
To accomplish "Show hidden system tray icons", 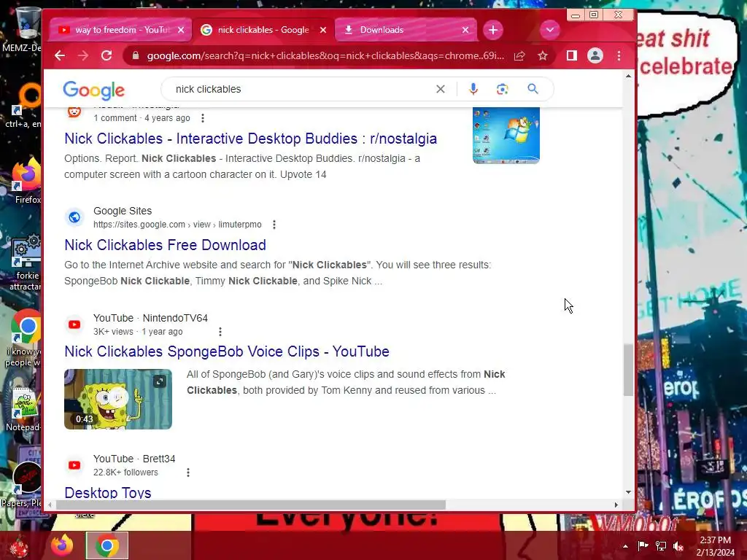I will click(625, 546).
